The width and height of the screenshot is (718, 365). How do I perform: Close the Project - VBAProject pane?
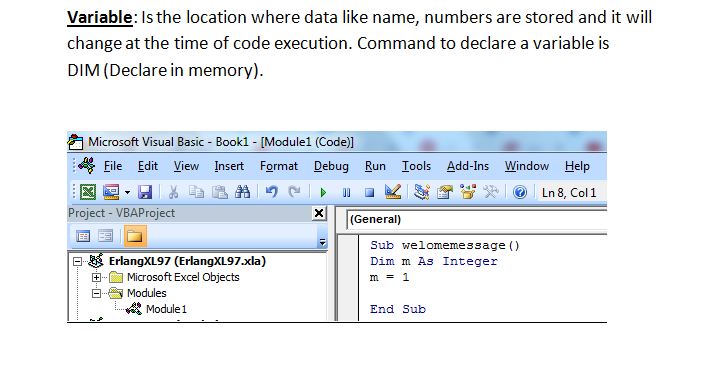tap(319, 213)
